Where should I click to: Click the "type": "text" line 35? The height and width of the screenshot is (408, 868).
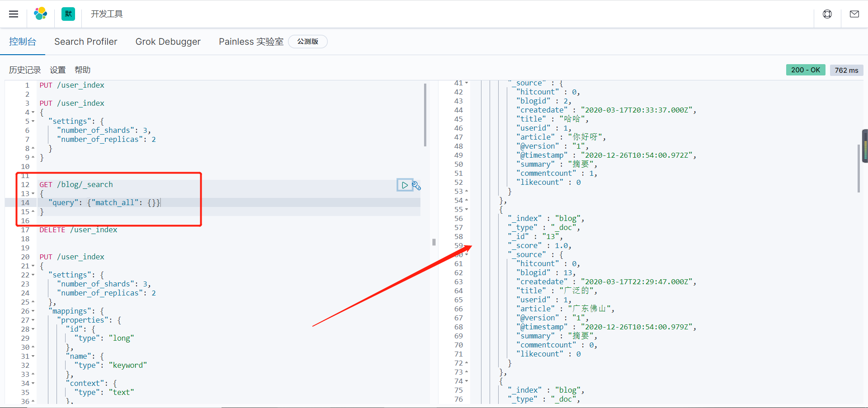click(104, 392)
